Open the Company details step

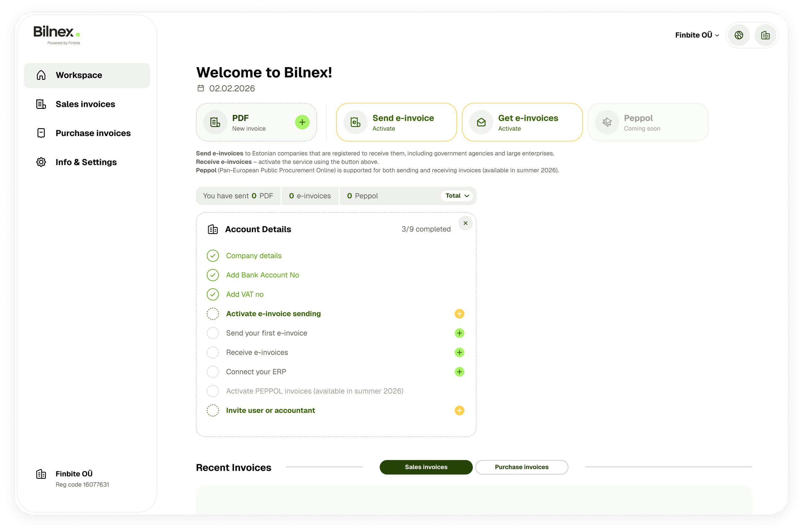[x=253, y=256]
